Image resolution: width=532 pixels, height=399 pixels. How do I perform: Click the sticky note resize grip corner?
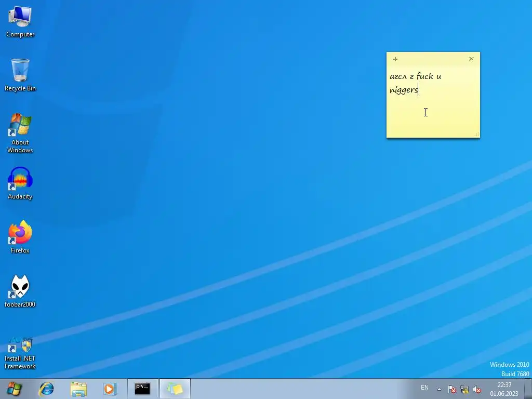tap(477, 135)
